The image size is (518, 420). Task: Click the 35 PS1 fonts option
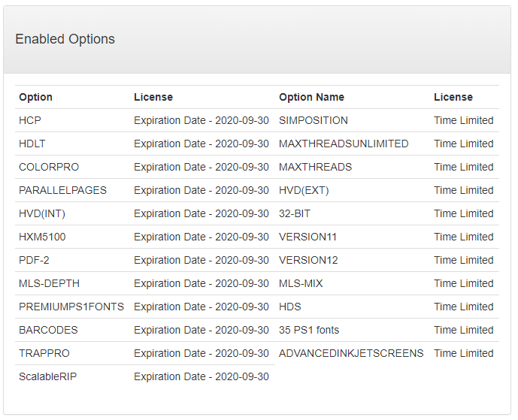[x=308, y=330]
